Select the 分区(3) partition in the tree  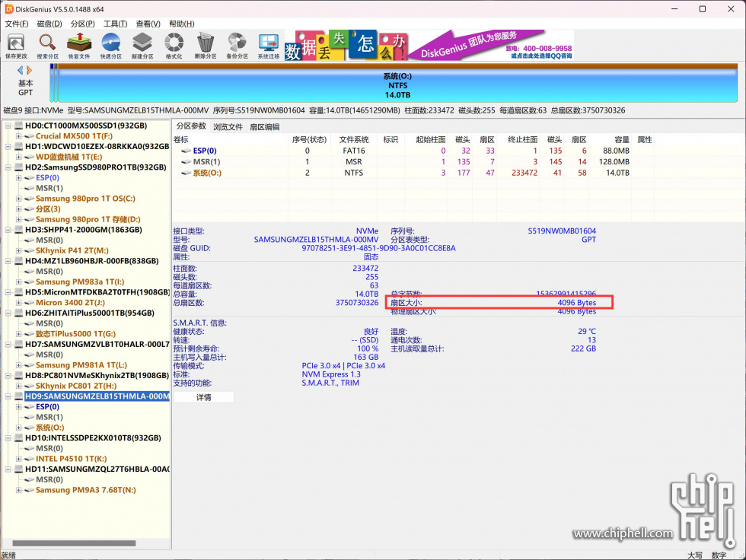click(x=48, y=209)
